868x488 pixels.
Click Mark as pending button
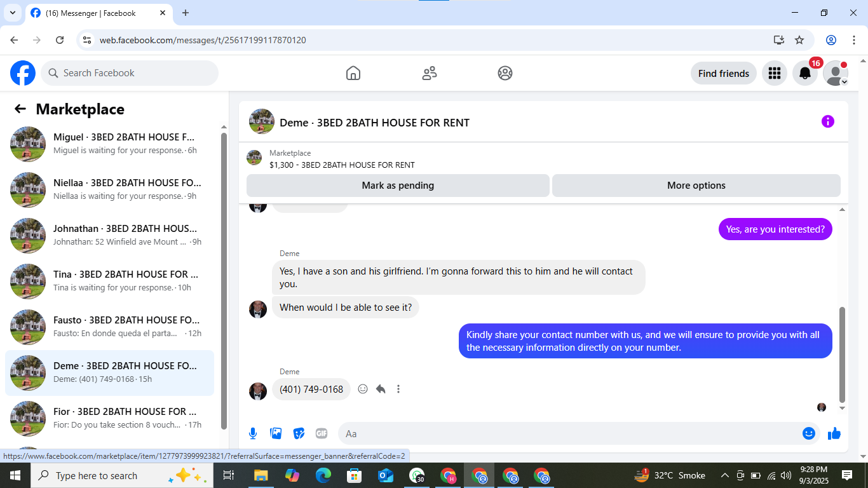tap(398, 186)
